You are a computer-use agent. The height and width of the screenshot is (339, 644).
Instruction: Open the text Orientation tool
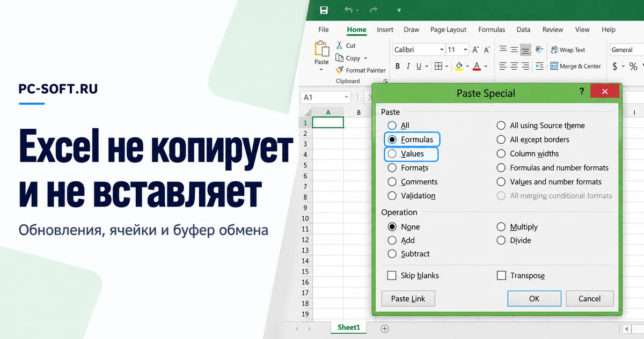tap(538, 49)
